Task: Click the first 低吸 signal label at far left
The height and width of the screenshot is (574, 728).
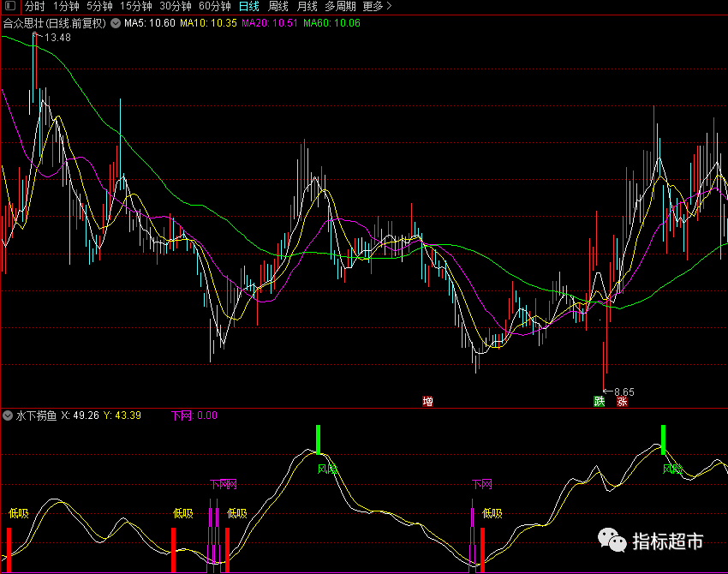Action: [x=19, y=513]
